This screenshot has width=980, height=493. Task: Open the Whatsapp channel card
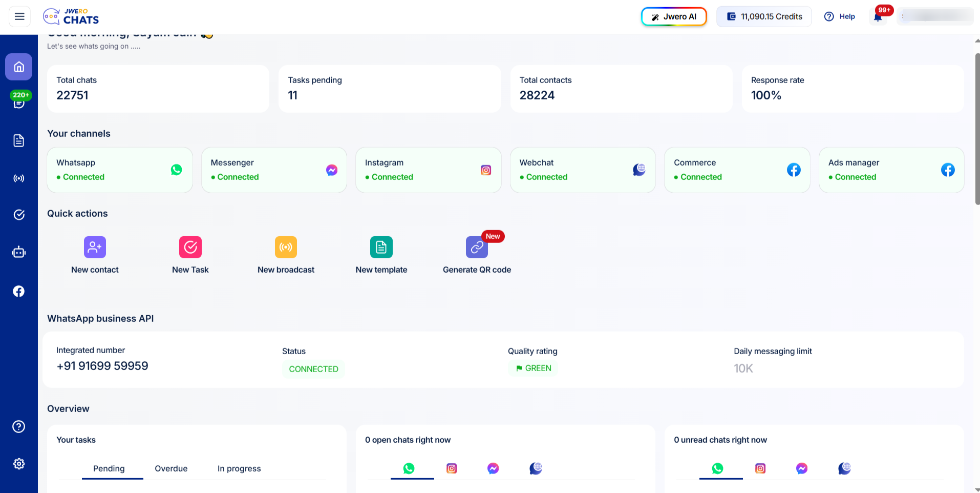pos(120,170)
